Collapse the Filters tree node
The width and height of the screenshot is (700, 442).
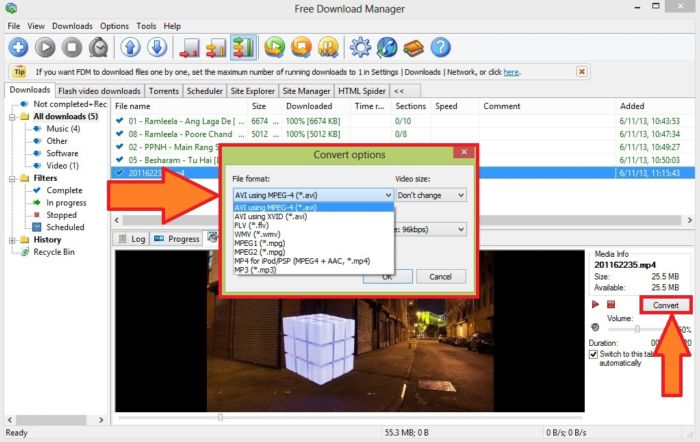point(12,179)
